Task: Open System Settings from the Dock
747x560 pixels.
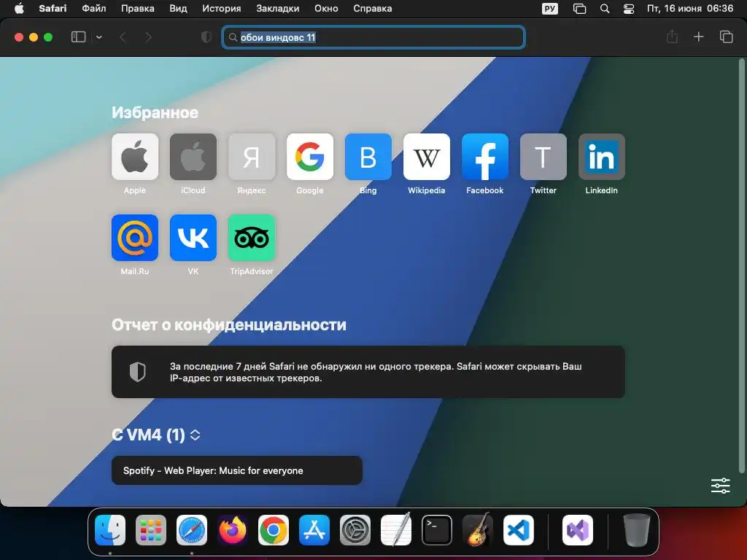Action: click(x=355, y=530)
